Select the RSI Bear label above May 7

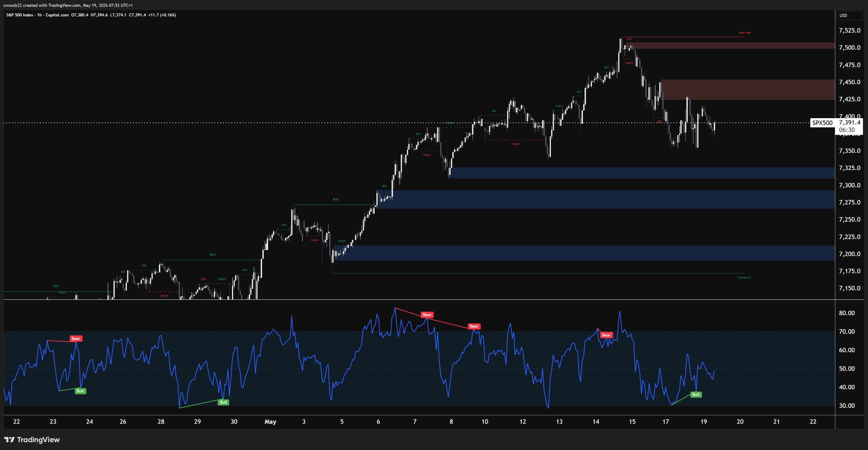[x=427, y=315]
